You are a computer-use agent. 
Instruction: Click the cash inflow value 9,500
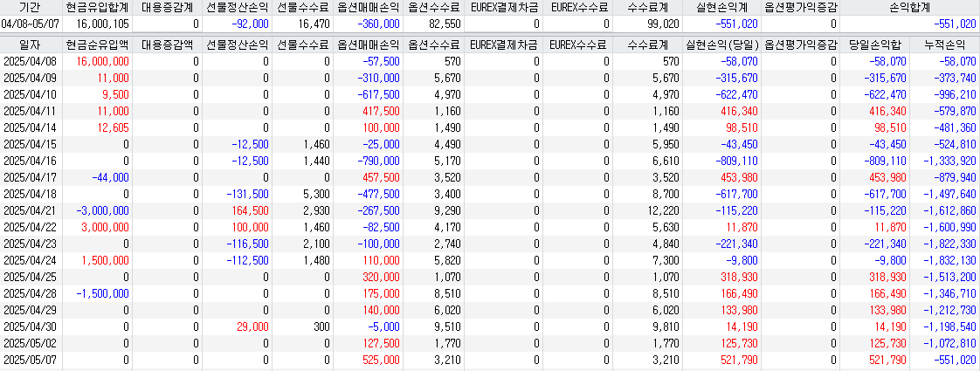117,94
